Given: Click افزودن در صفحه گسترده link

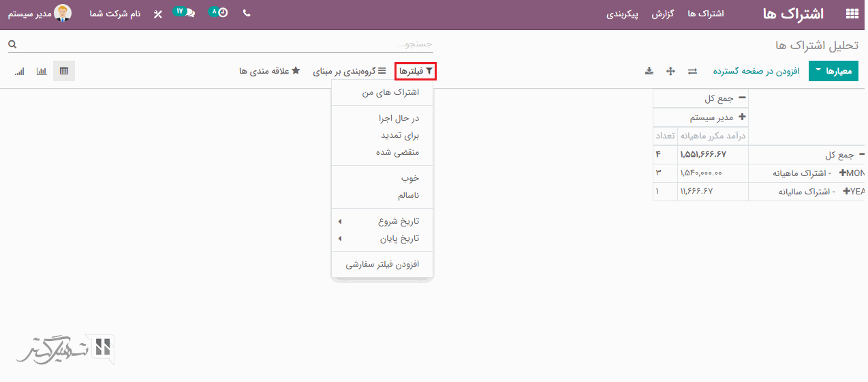Looking at the screenshot, I should (x=756, y=71).
